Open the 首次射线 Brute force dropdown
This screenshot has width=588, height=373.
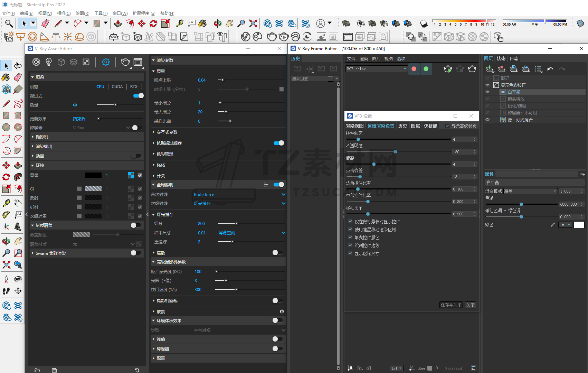pyautogui.click(x=239, y=195)
